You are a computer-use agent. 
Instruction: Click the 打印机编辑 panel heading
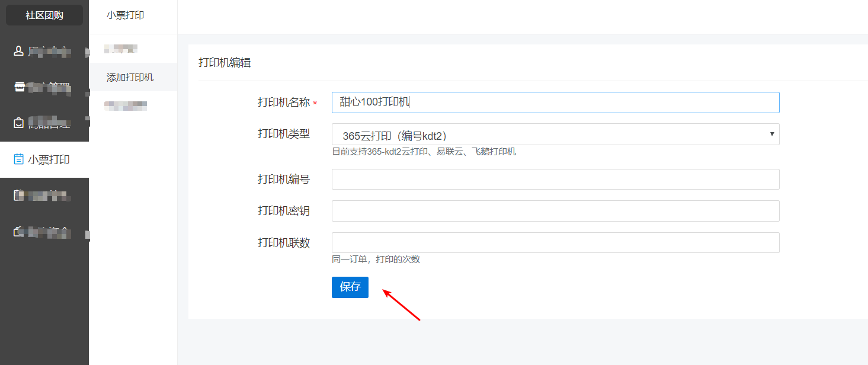[x=225, y=63]
